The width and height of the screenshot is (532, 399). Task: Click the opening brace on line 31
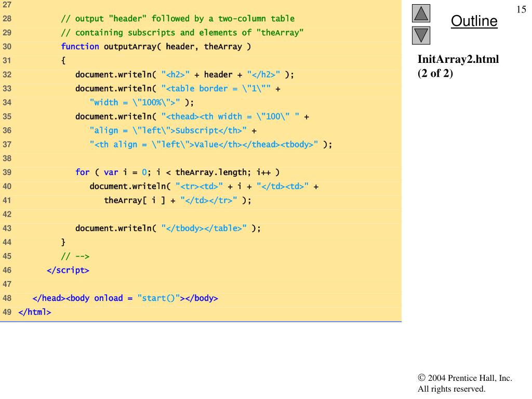click(63, 60)
